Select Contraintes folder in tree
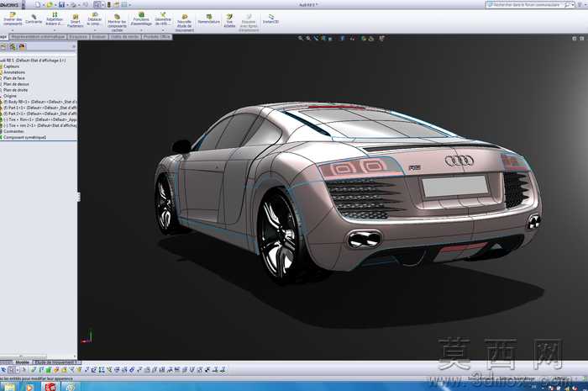 13,131
